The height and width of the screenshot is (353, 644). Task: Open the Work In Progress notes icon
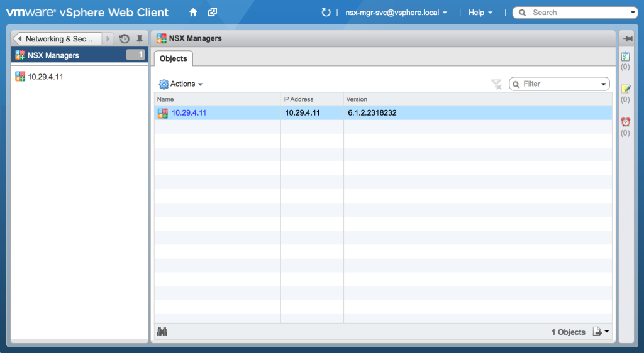pos(626,89)
